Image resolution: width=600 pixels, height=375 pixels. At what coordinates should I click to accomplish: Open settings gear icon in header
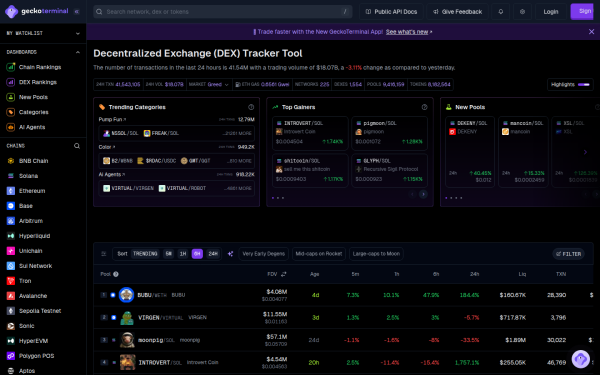click(522, 11)
